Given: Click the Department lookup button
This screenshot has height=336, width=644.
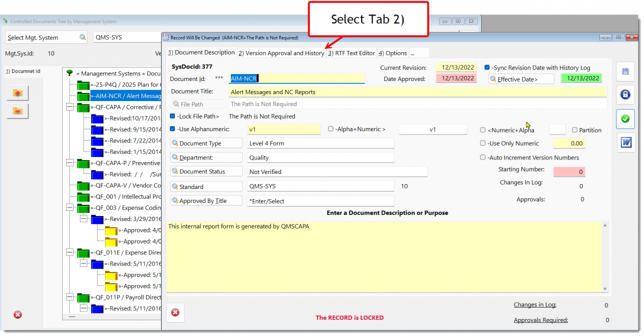Looking at the screenshot, I should click(206, 158).
